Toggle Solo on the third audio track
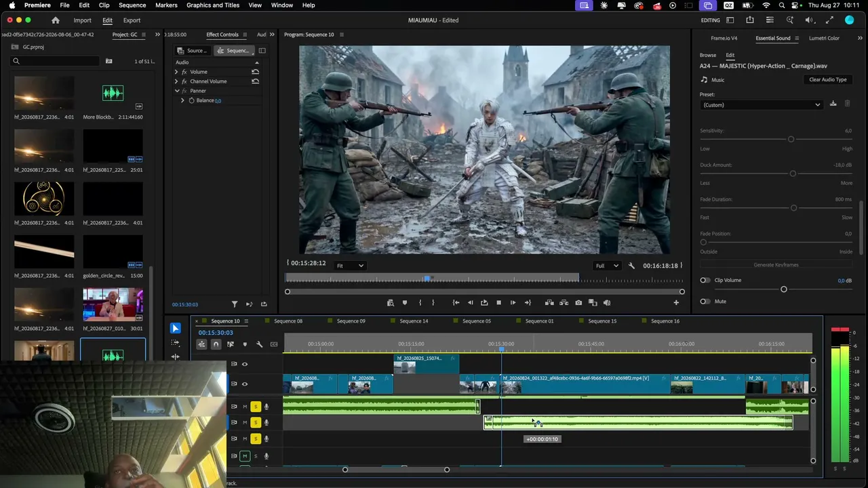The height and width of the screenshot is (488, 868). coord(256,439)
